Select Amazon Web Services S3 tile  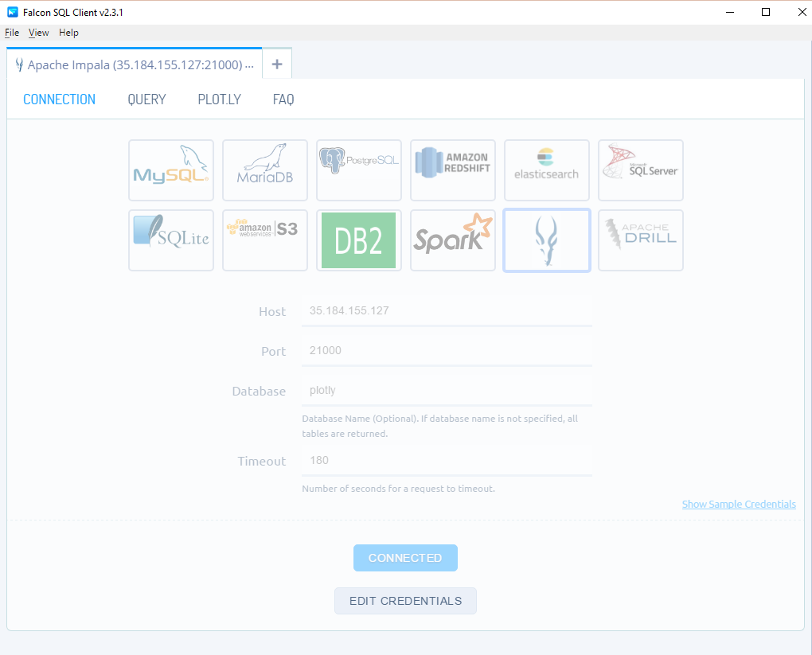point(264,240)
